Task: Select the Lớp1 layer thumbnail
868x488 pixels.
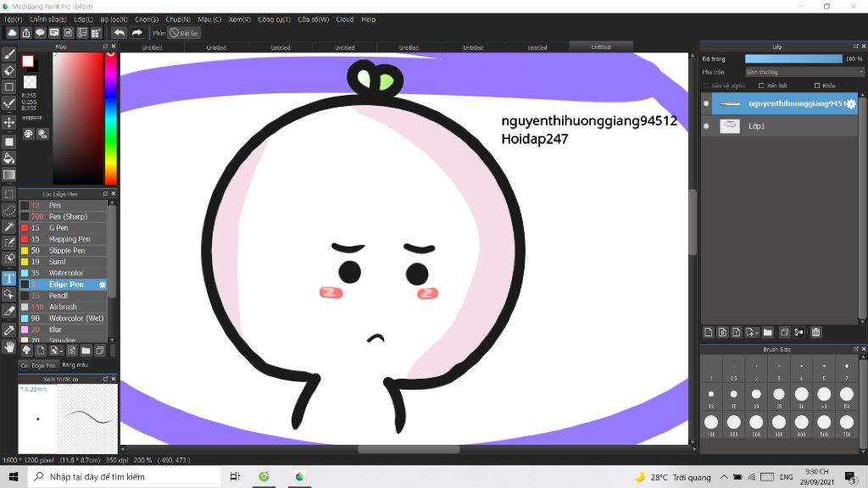Action: [x=730, y=126]
